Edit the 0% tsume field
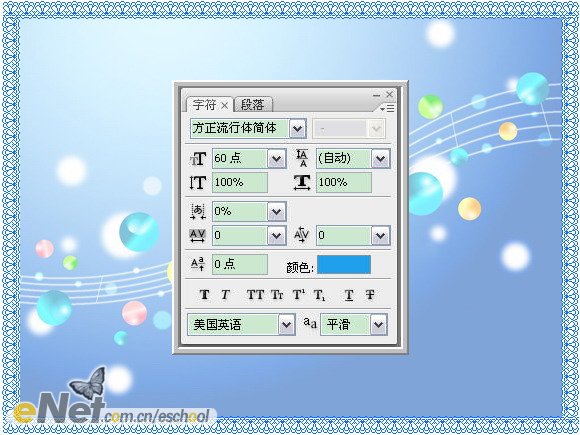This screenshot has width=580, height=435. 240,211
